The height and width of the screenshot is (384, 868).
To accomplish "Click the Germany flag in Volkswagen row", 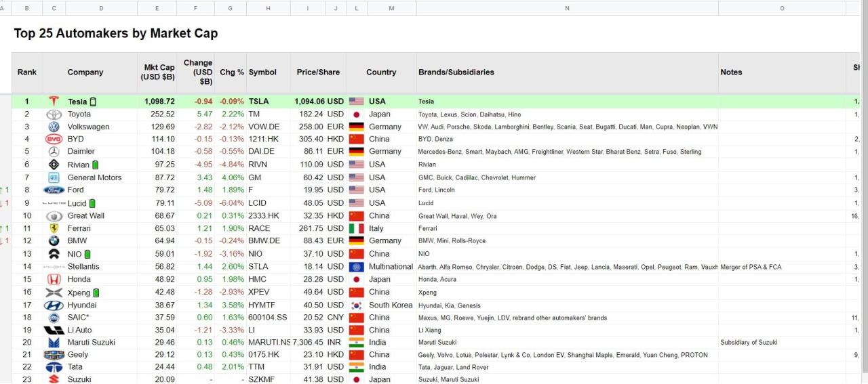I will pos(357,127).
